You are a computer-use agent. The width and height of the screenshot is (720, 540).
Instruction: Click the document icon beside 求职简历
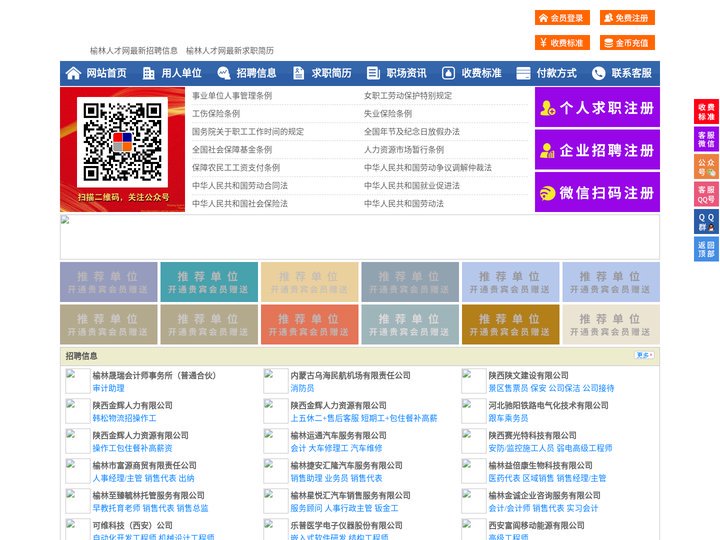298,73
